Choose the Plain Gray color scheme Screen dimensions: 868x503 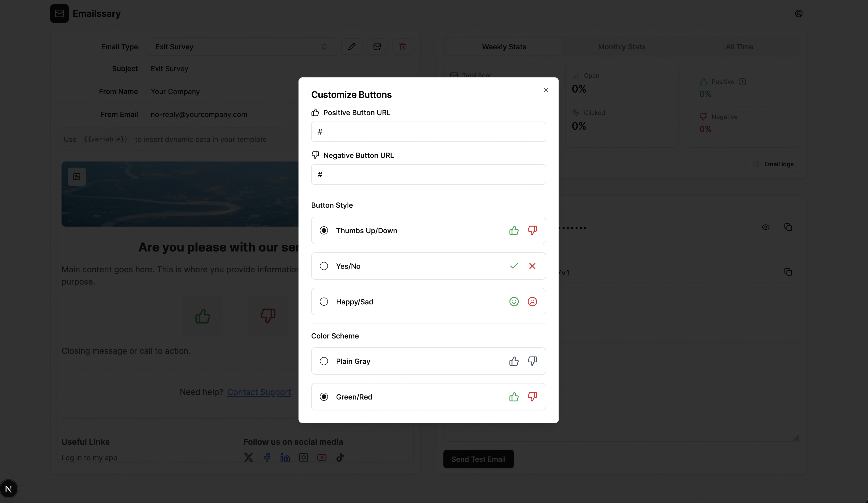pos(323,361)
